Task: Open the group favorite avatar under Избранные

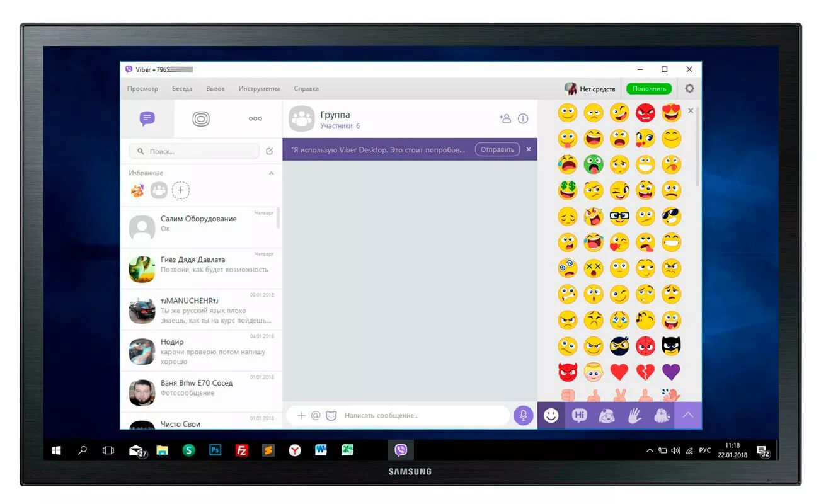Action: pyautogui.click(x=159, y=190)
